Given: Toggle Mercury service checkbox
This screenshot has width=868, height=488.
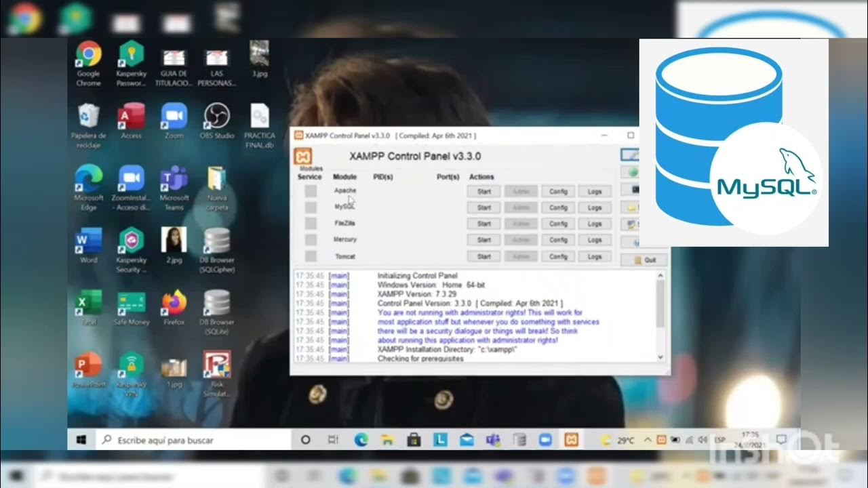Looking at the screenshot, I should pos(311,240).
